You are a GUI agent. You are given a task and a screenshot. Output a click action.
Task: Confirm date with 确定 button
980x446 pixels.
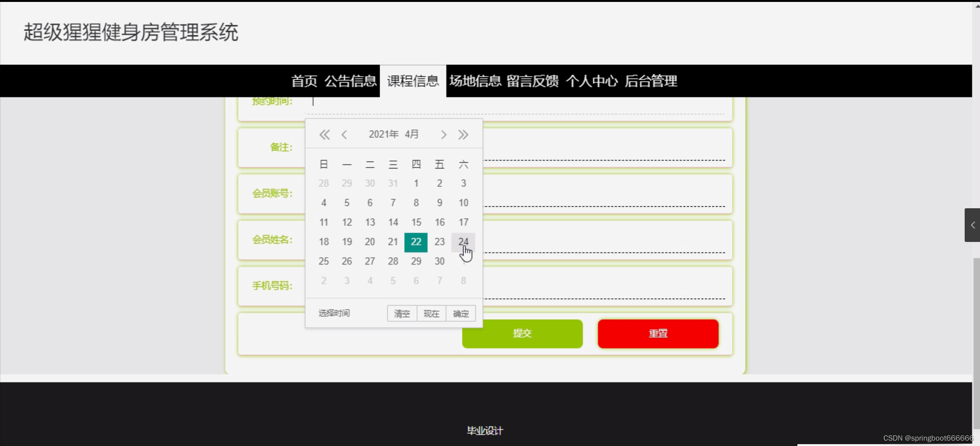point(461,314)
